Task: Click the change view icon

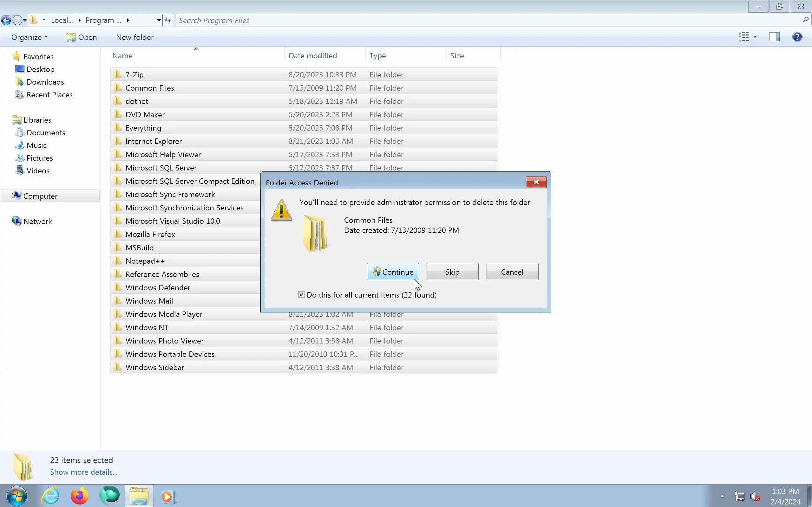Action: tap(743, 37)
